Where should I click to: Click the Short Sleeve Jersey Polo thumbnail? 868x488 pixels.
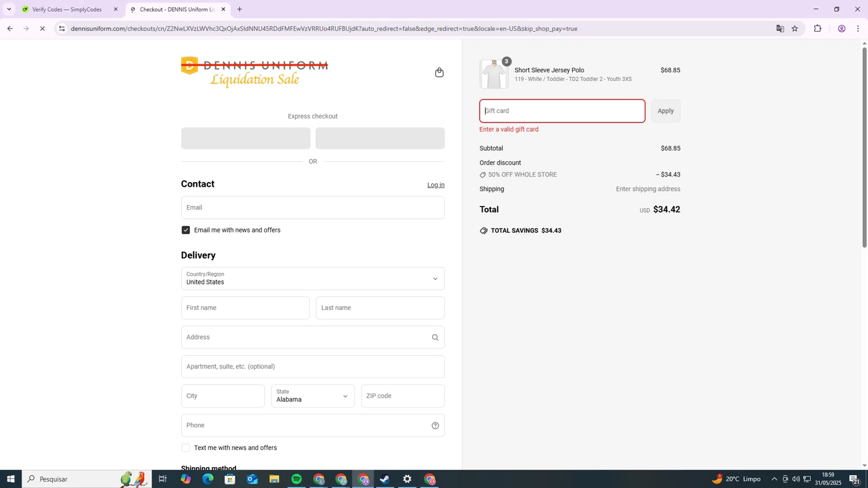pyautogui.click(x=494, y=74)
